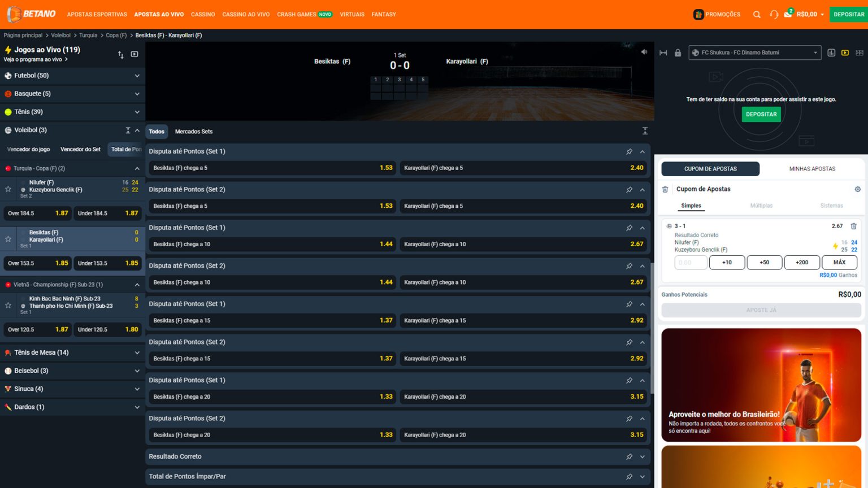
Task: Open the Promoções gift icon
Action: 698,14
